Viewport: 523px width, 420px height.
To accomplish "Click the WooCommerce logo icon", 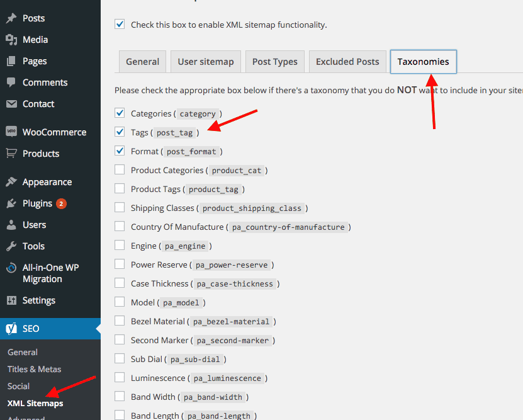I will [x=11, y=132].
